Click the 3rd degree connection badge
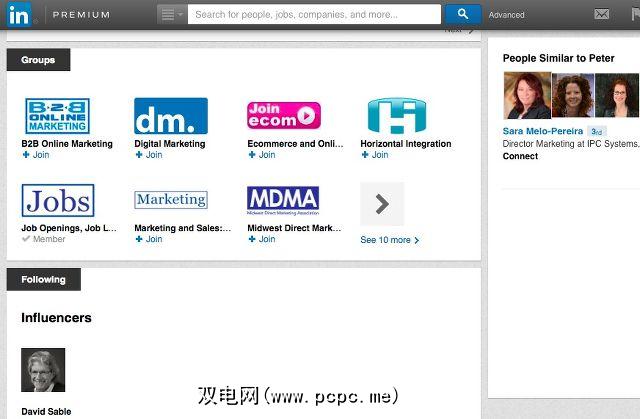This screenshot has width=640, height=419. [x=597, y=131]
